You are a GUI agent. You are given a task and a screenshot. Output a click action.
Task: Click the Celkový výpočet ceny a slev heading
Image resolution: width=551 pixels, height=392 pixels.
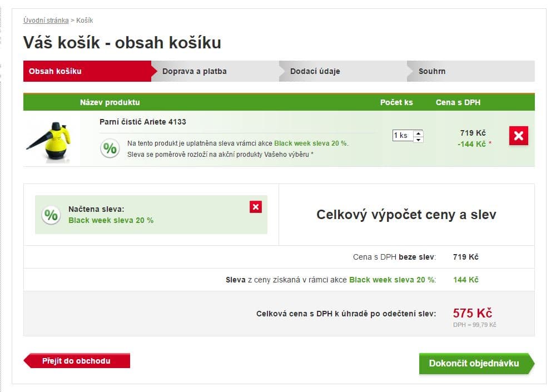point(406,215)
